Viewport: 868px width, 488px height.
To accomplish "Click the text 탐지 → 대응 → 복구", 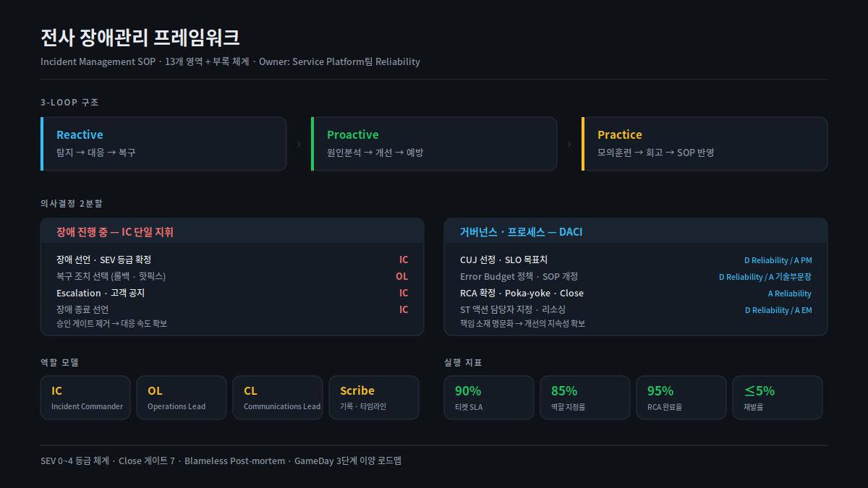I will [x=96, y=153].
